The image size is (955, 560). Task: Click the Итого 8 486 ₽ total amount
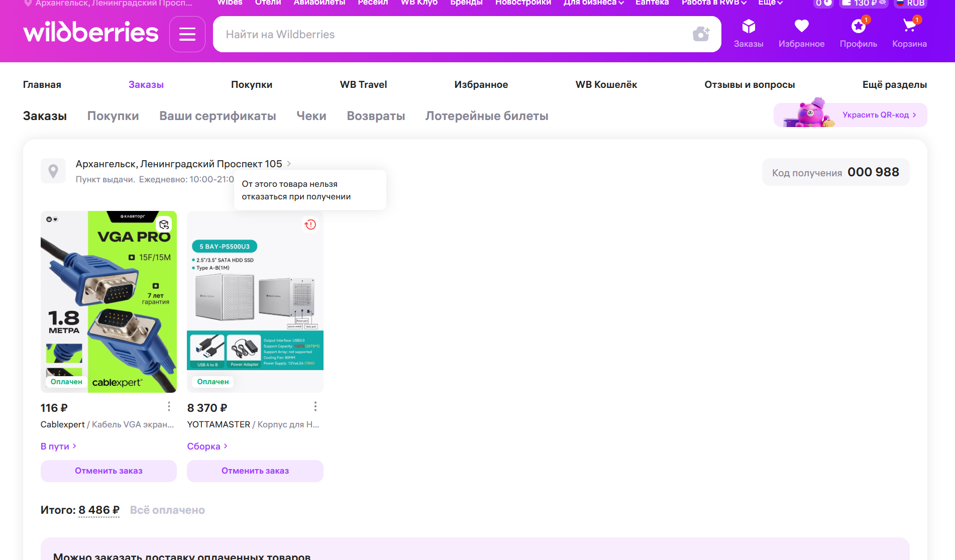click(99, 510)
